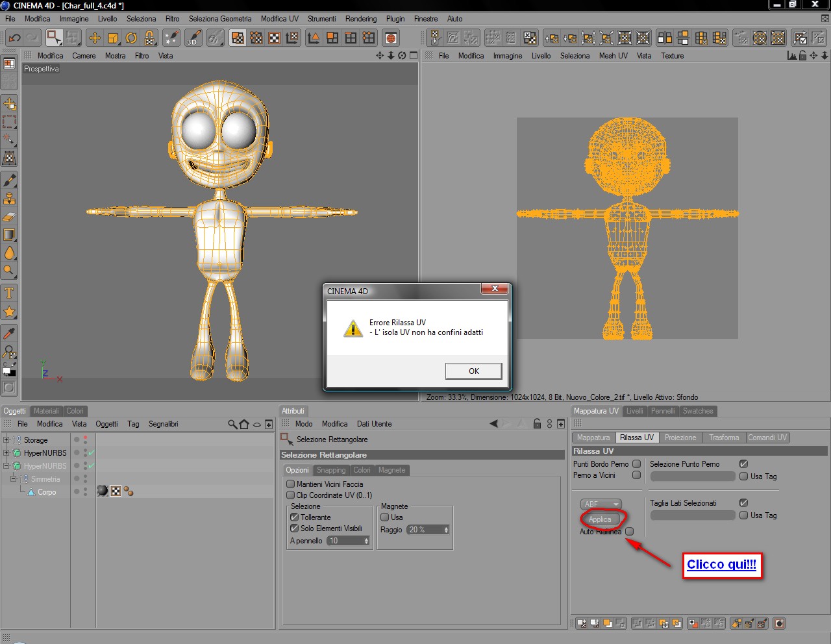
Task: Click the water drop blur tool
Action: pyautogui.click(x=9, y=253)
